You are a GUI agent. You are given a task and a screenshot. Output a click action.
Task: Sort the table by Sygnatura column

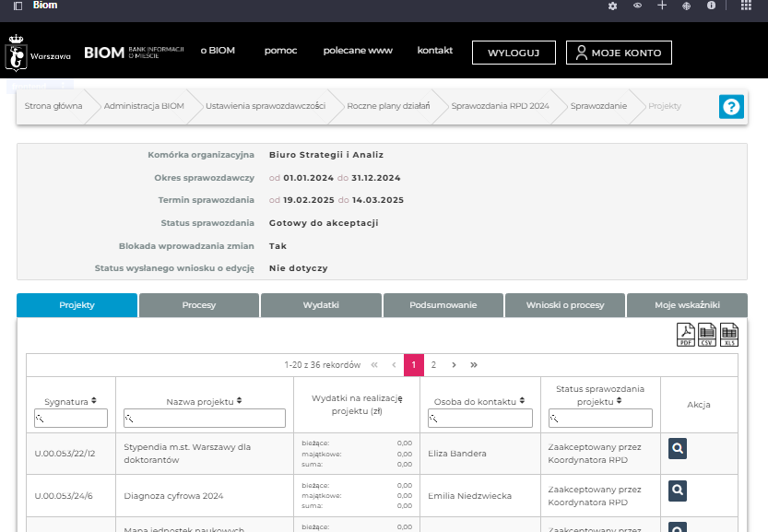[94, 401]
